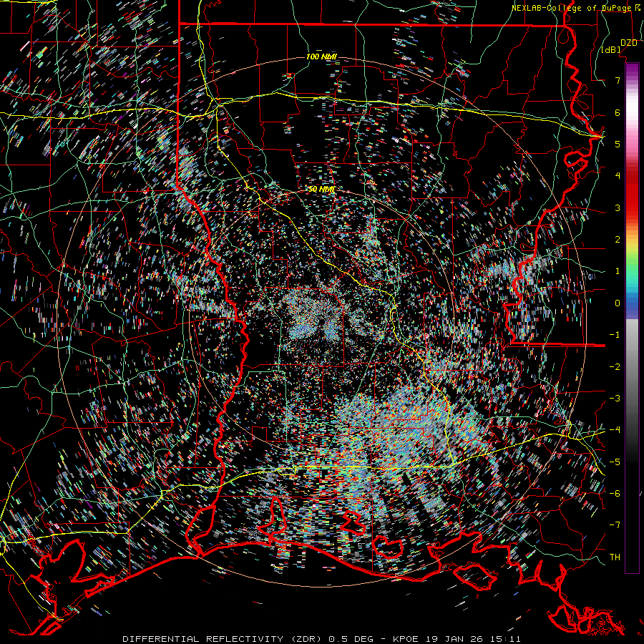Click the "KPOE" radar site identifier
The image size is (644, 644).
406,639
